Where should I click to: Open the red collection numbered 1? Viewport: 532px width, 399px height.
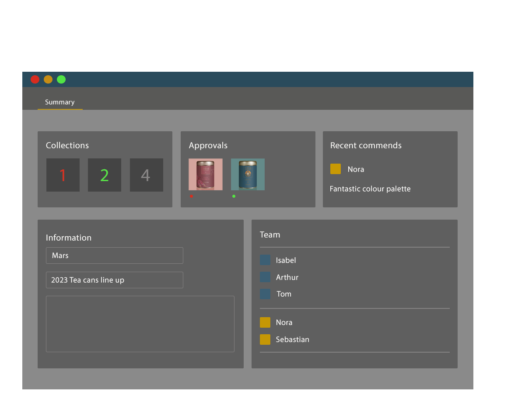coord(63,175)
